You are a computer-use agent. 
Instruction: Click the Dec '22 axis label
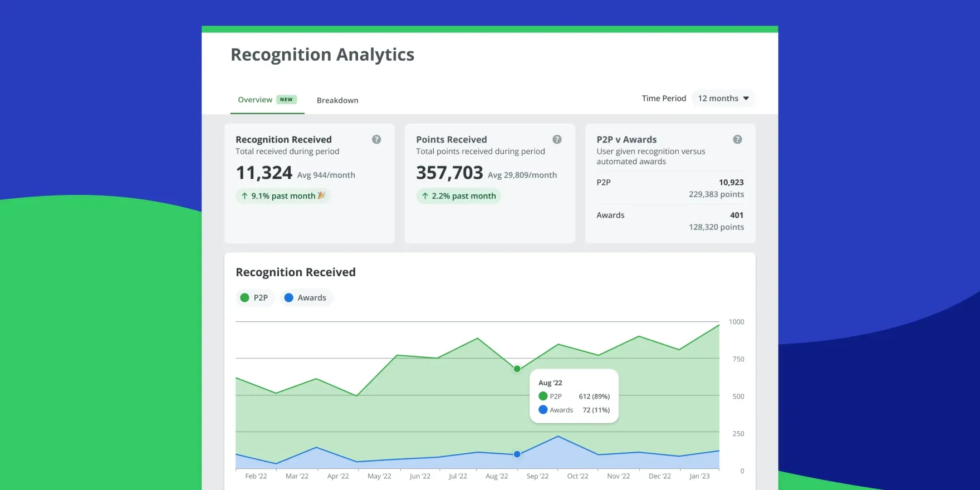660,476
